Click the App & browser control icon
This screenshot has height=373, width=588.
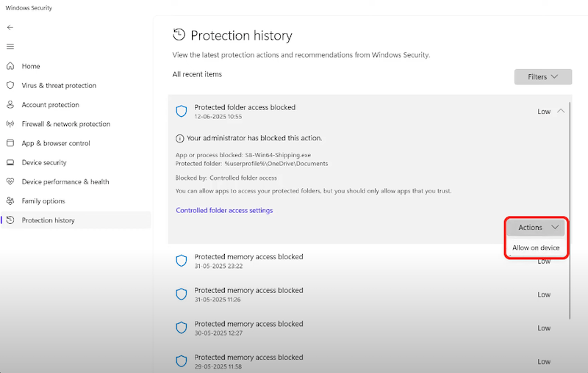[10, 143]
